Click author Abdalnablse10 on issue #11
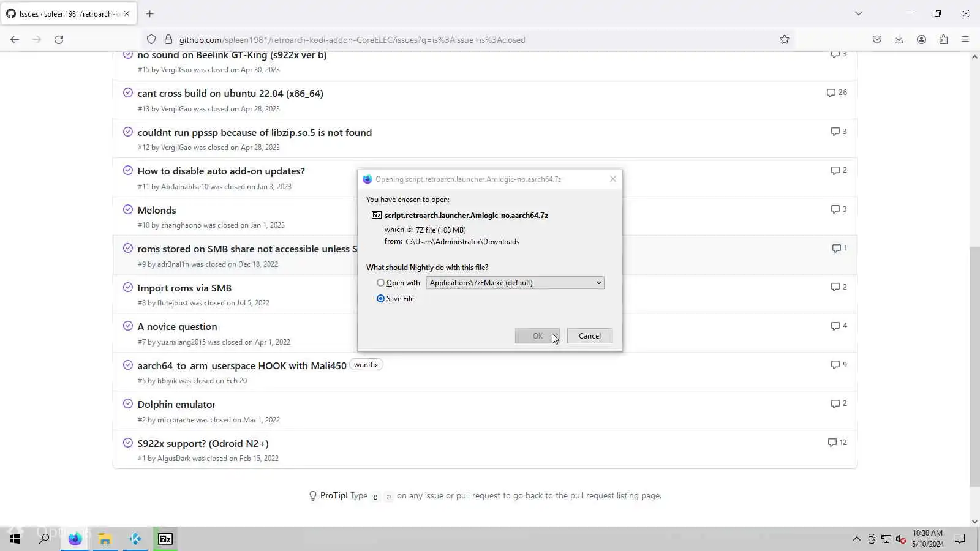 [x=184, y=187]
